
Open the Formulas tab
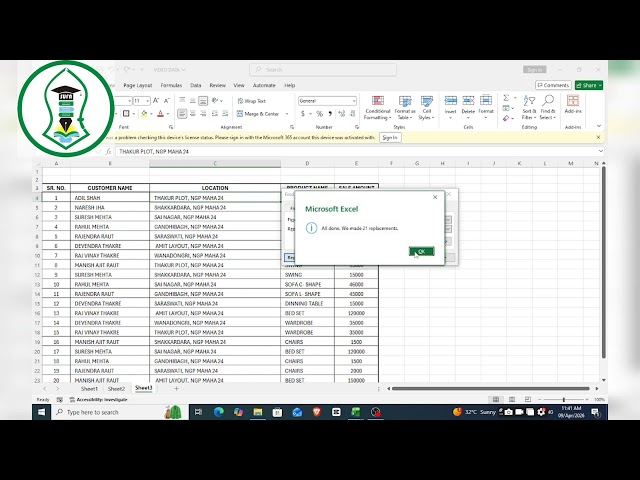click(171, 85)
